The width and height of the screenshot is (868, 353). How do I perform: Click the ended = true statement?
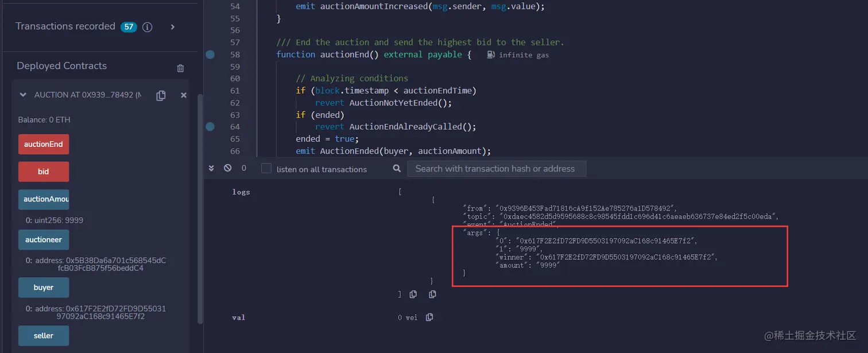click(x=327, y=139)
